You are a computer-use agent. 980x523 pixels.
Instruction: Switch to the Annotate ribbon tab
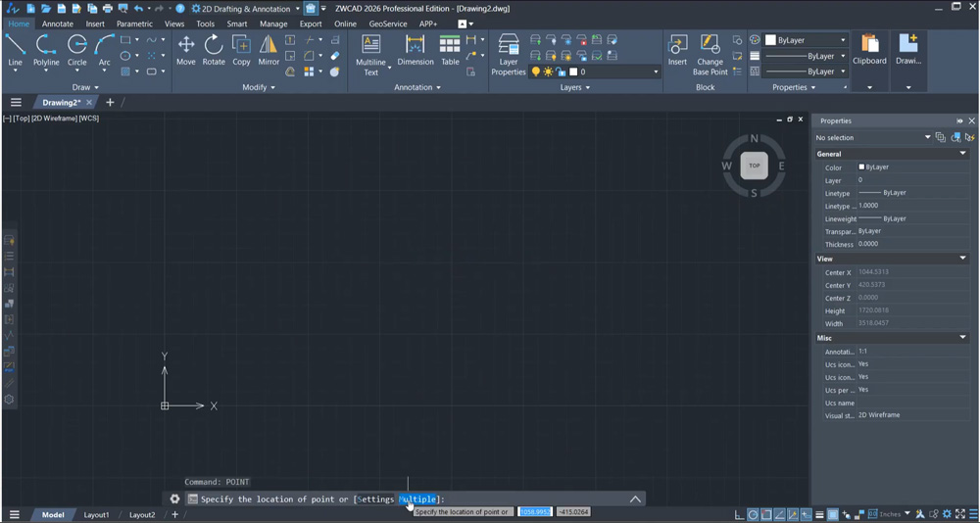(x=58, y=24)
